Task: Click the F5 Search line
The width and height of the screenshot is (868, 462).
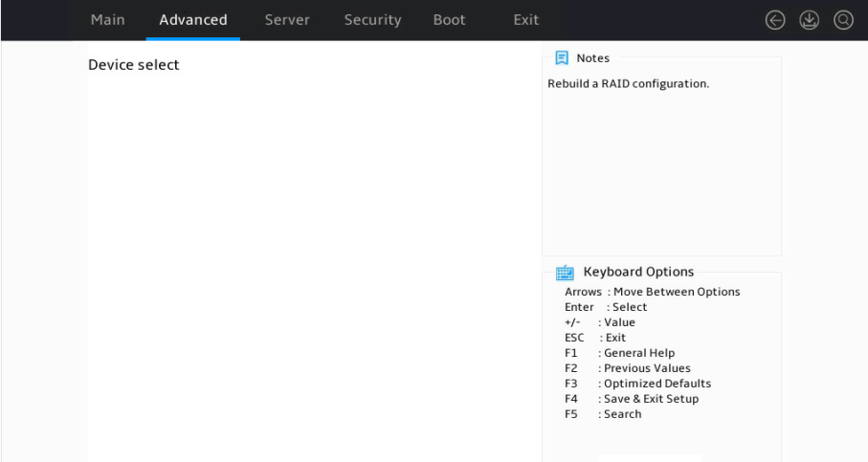Action: click(603, 414)
